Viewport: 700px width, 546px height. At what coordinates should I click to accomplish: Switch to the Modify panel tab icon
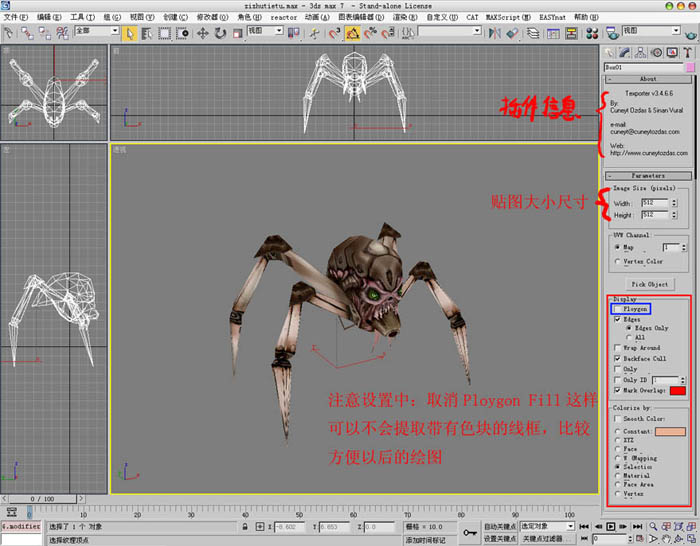click(624, 53)
